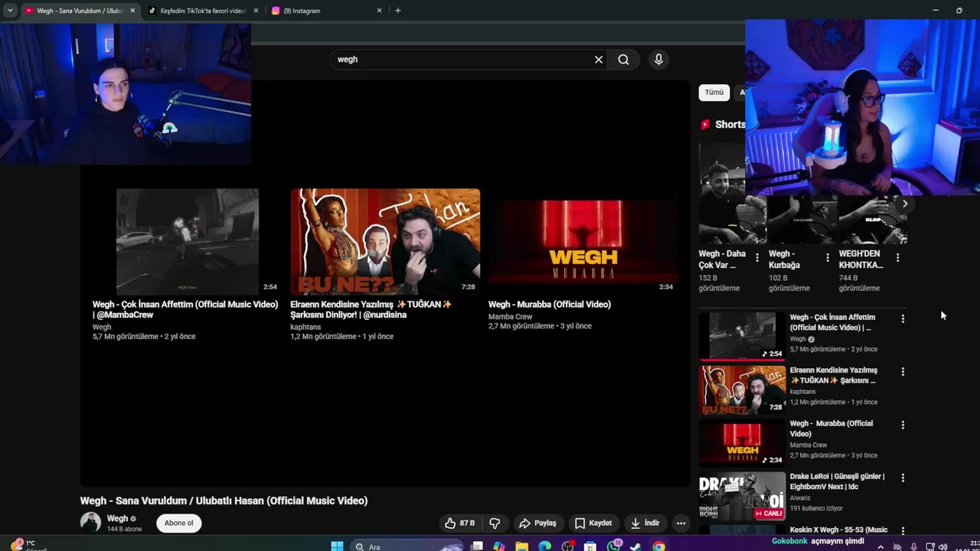Show hidden system tray icons chevron
The image size is (980, 551).
pyautogui.click(x=880, y=547)
